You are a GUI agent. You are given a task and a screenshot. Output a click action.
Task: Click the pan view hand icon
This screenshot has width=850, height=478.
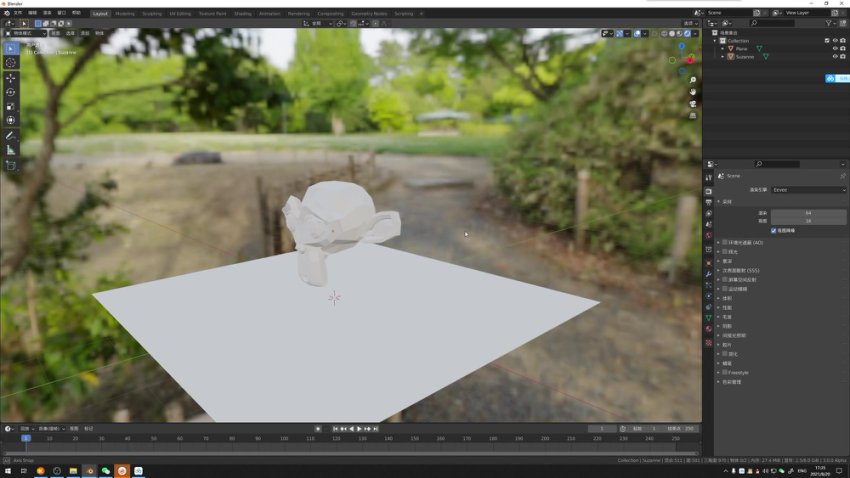(x=692, y=93)
